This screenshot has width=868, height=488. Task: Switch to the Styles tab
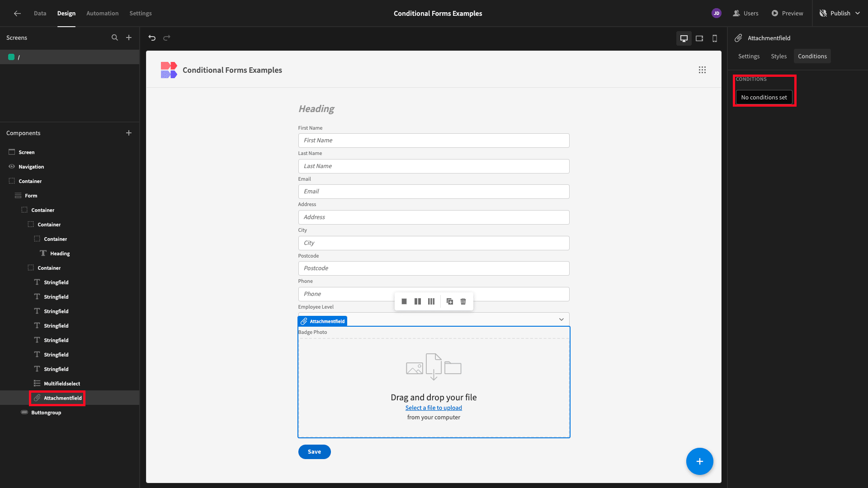(x=778, y=56)
